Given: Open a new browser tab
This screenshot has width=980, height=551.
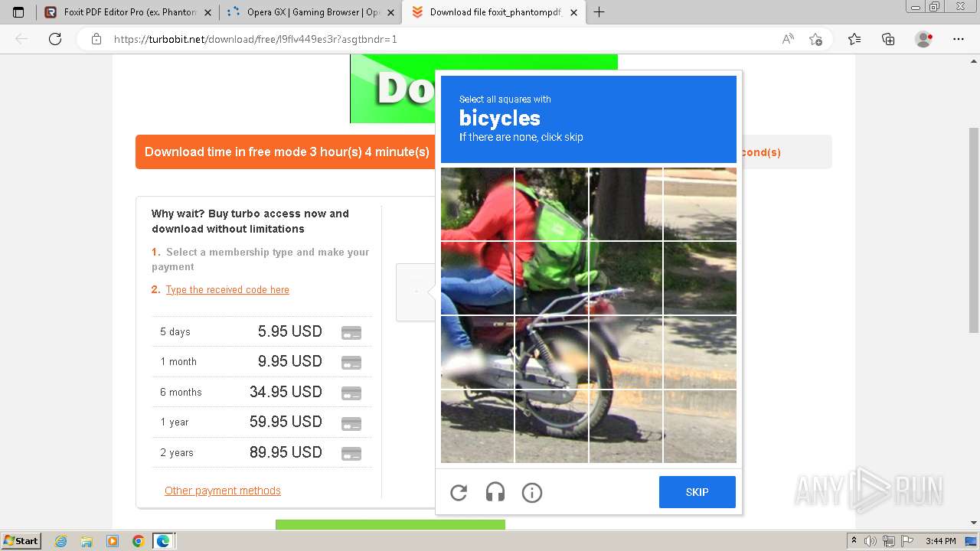Looking at the screenshot, I should click(x=599, y=12).
